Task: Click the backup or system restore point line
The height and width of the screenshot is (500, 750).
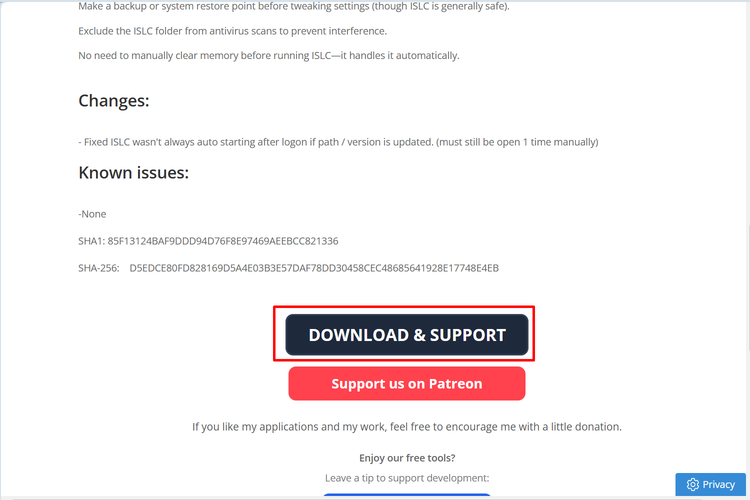Action: pos(294,7)
